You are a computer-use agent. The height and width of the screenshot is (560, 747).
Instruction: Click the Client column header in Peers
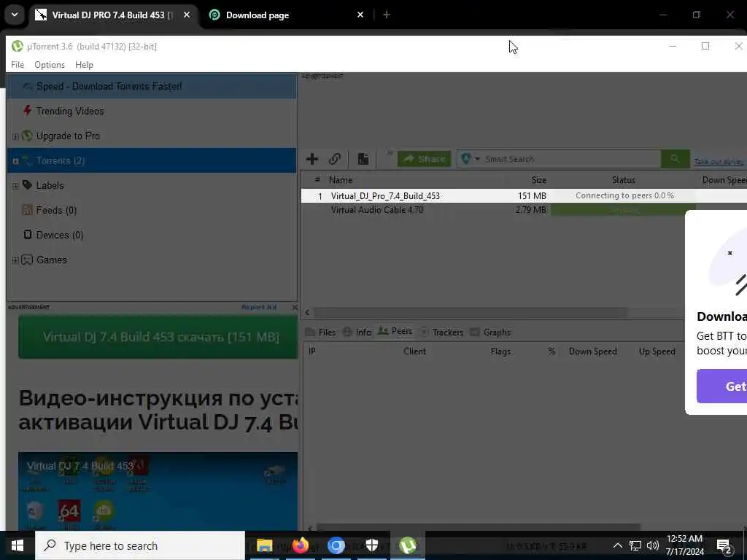(x=414, y=351)
